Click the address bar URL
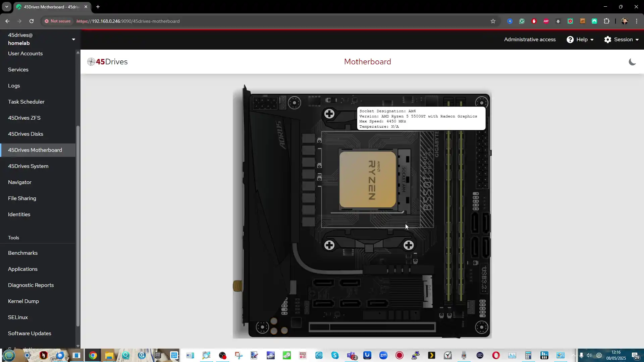The image size is (644, 362). (128, 21)
